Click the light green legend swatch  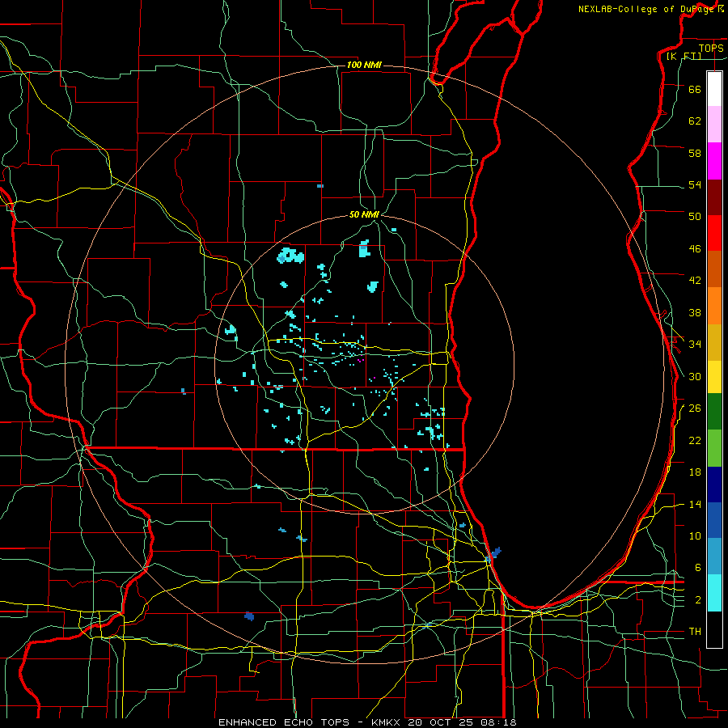[x=714, y=448]
